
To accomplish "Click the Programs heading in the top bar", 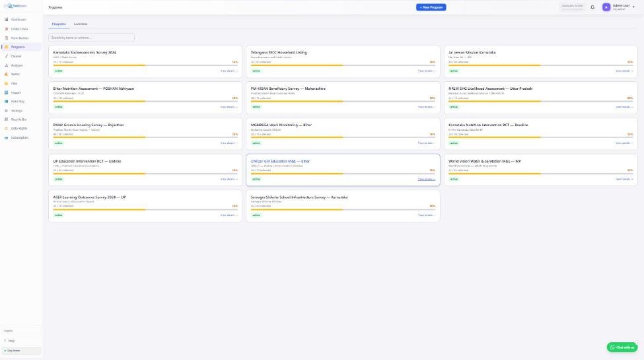I will click(55, 7).
